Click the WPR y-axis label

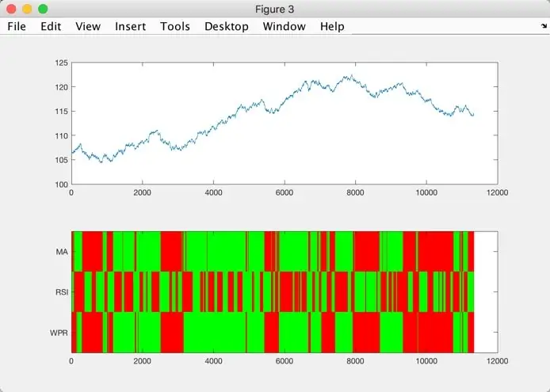click(x=59, y=333)
